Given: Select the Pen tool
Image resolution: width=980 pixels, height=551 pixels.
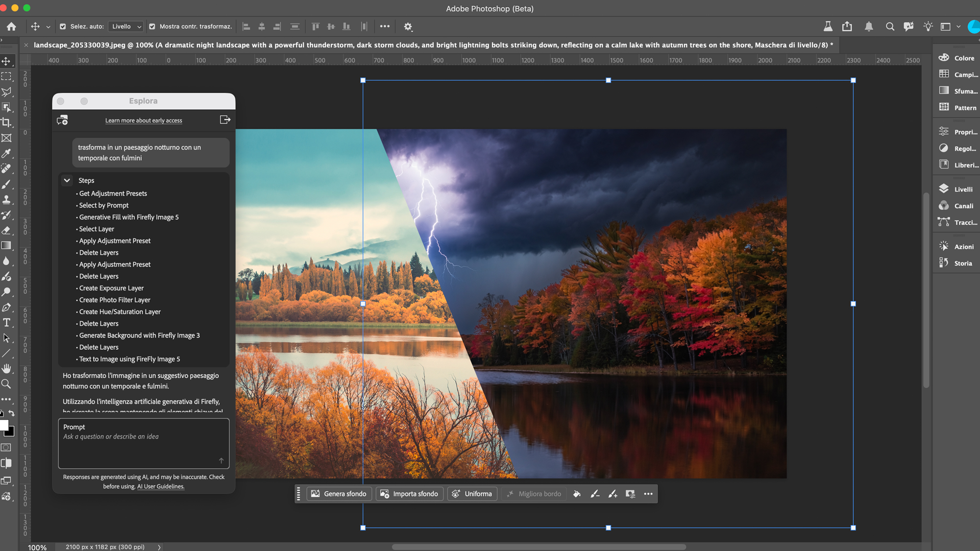Looking at the screenshot, I should (6, 307).
